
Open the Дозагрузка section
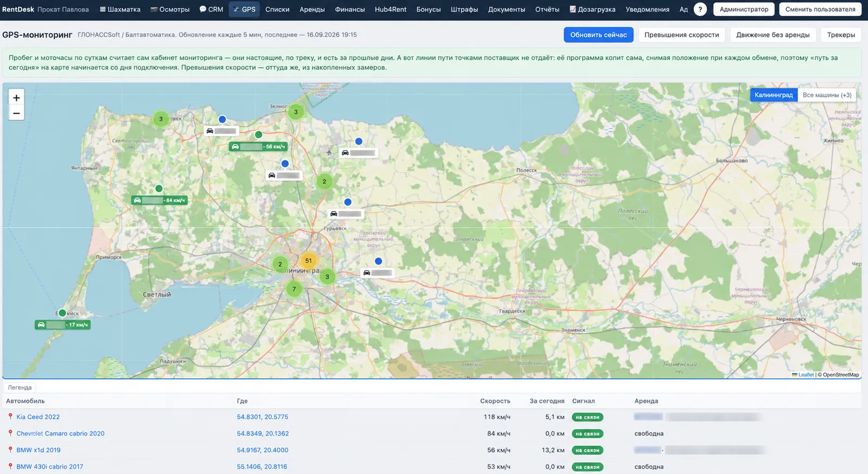[592, 9]
